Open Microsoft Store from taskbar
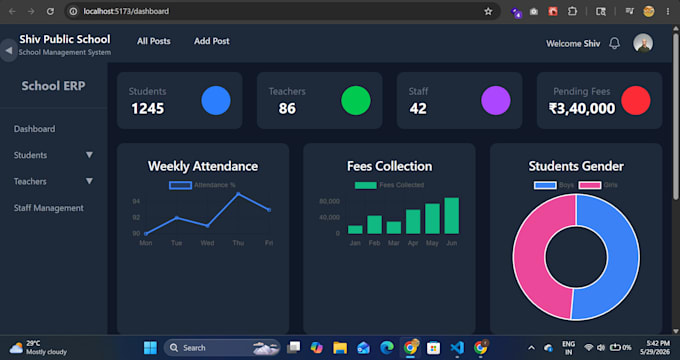680x360 pixels. click(433, 347)
